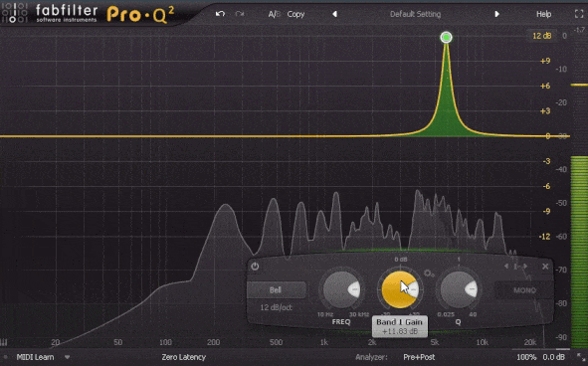Open the MIDI Learn dropdown arrow
Image resolution: width=588 pixels, height=366 pixels.
click(67, 357)
